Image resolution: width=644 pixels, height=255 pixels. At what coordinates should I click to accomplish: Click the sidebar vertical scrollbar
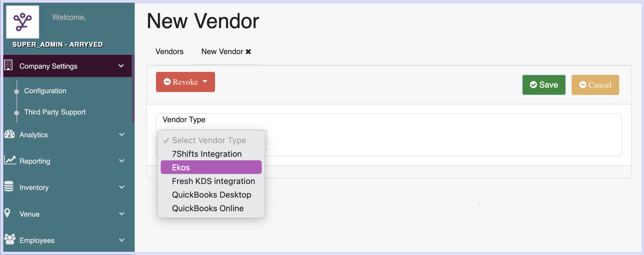(x=133, y=88)
